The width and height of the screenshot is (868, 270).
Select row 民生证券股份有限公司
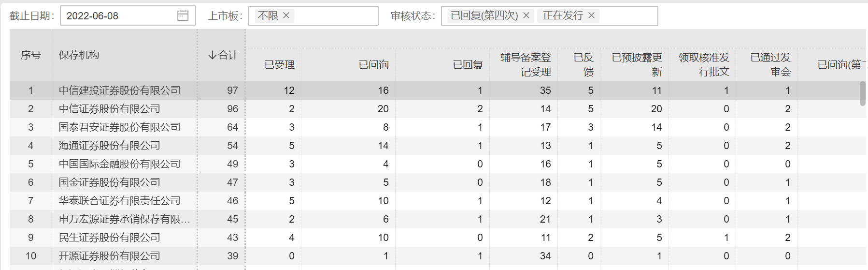(438, 238)
